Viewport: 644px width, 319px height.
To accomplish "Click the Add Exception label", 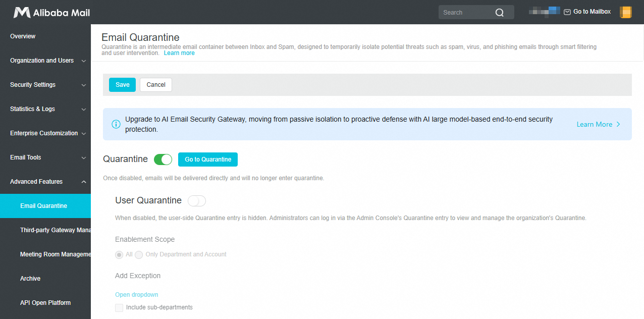I will [138, 276].
